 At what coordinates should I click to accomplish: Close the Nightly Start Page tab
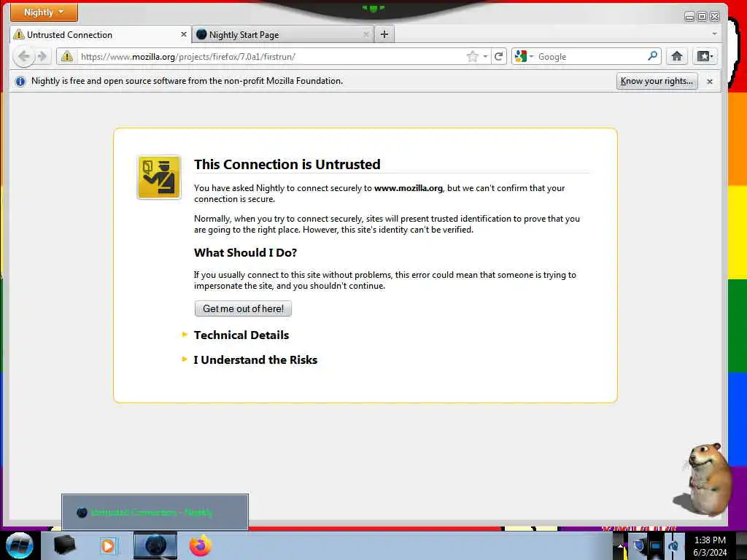[x=366, y=35]
